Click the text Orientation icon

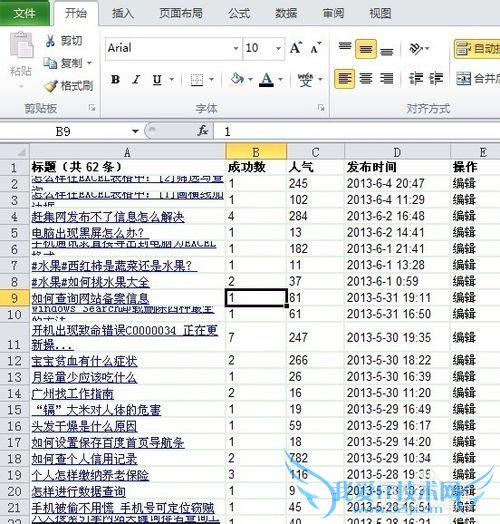click(416, 49)
